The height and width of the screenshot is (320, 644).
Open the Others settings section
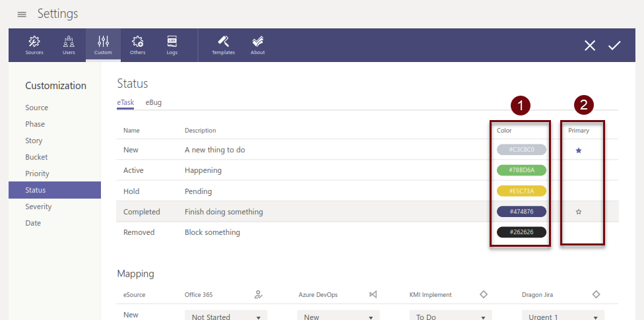137,45
